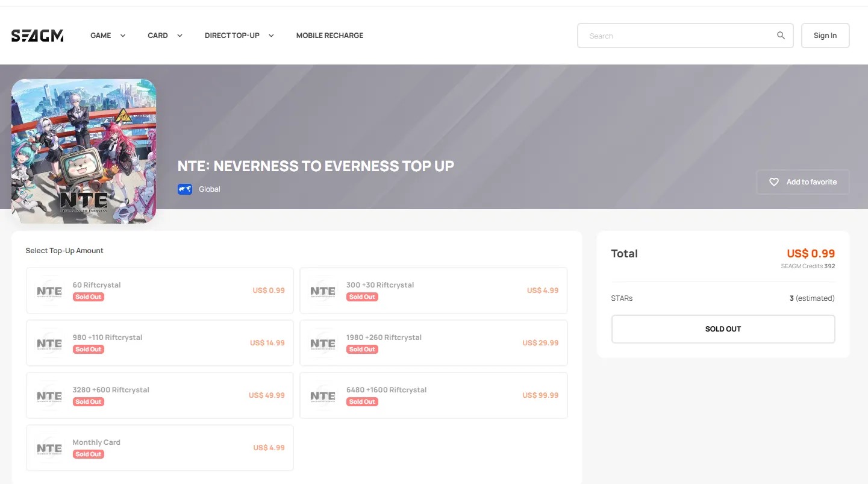Expand the GAME menu chevron
The height and width of the screenshot is (484, 868).
coord(123,36)
